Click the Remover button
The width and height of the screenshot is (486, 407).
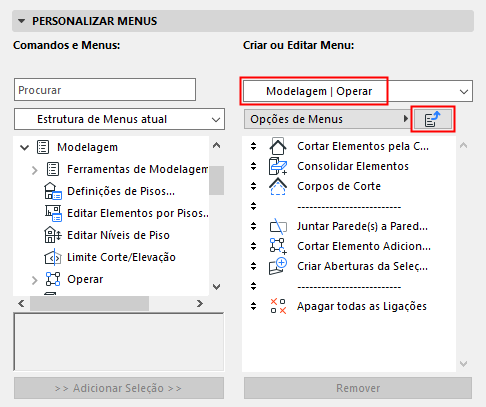tap(358, 388)
